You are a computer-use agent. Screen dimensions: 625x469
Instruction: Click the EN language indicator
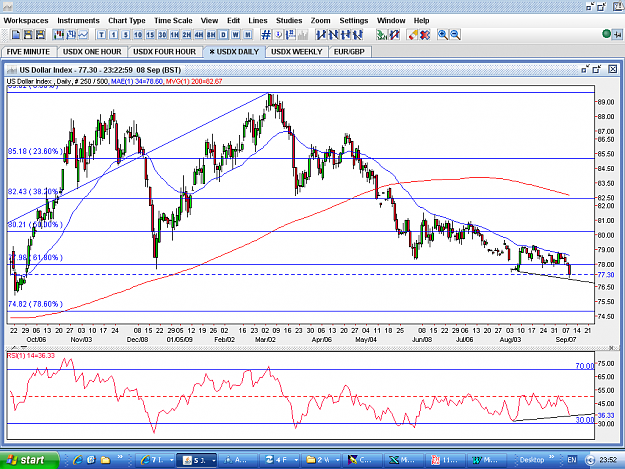pyautogui.click(x=572, y=460)
